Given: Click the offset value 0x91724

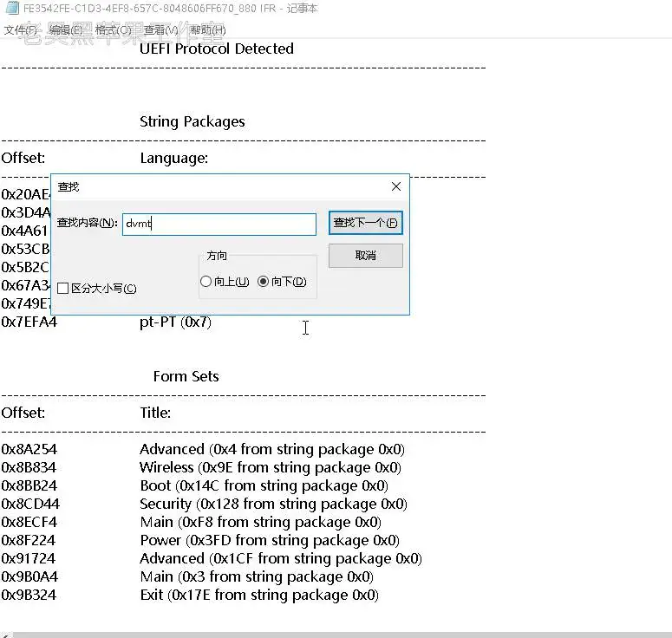Looking at the screenshot, I should 28,558.
